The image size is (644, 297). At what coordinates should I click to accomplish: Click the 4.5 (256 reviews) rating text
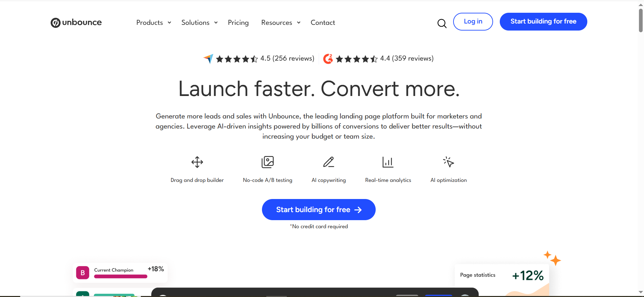click(287, 58)
